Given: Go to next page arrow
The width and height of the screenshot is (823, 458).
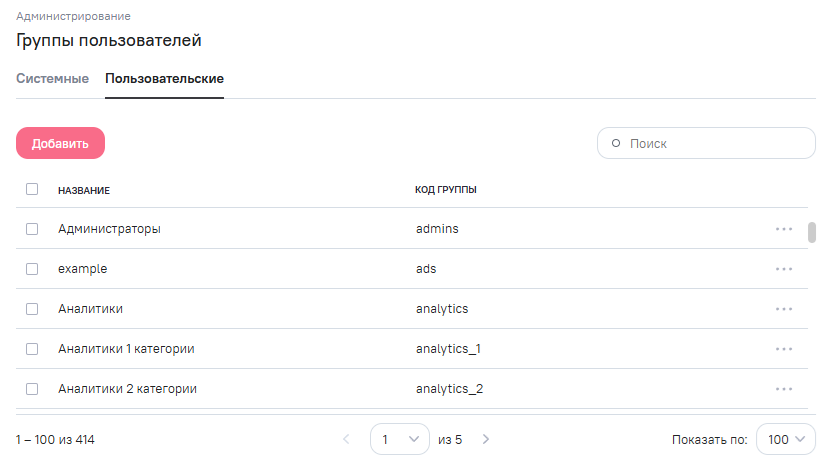Looking at the screenshot, I should tap(486, 439).
